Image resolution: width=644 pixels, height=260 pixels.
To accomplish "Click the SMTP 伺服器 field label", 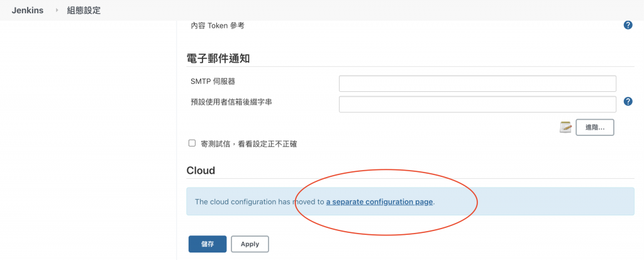I will 213,82.
